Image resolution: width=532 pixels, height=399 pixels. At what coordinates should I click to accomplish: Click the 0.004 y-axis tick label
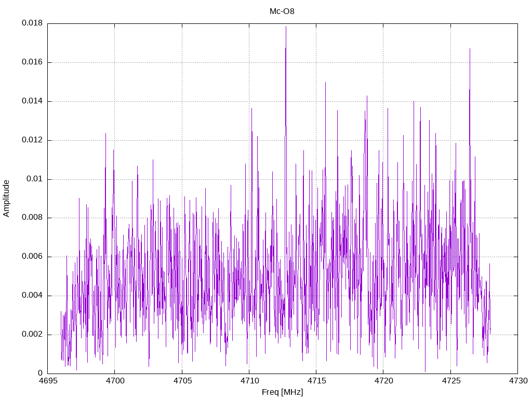coord(32,296)
